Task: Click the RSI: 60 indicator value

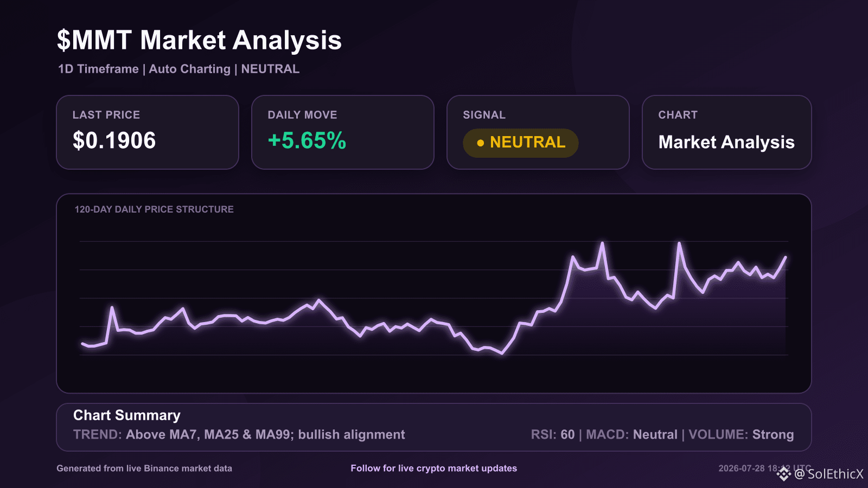Action: (553, 435)
